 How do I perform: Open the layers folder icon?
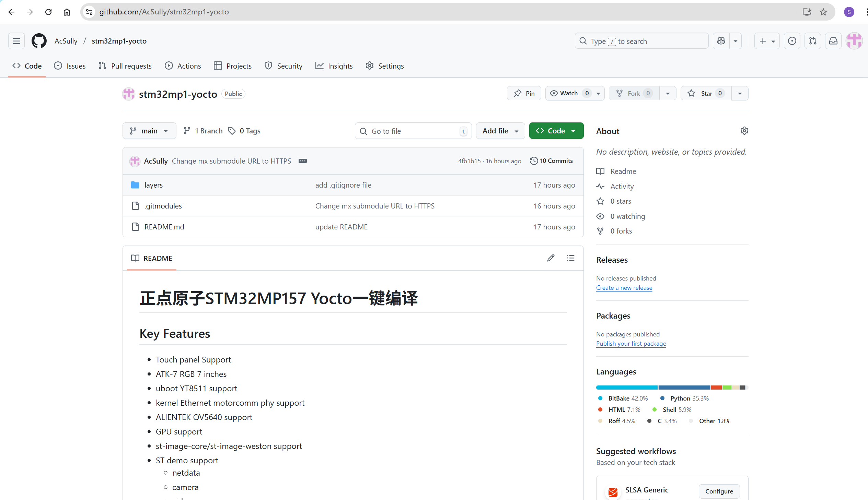tap(135, 185)
